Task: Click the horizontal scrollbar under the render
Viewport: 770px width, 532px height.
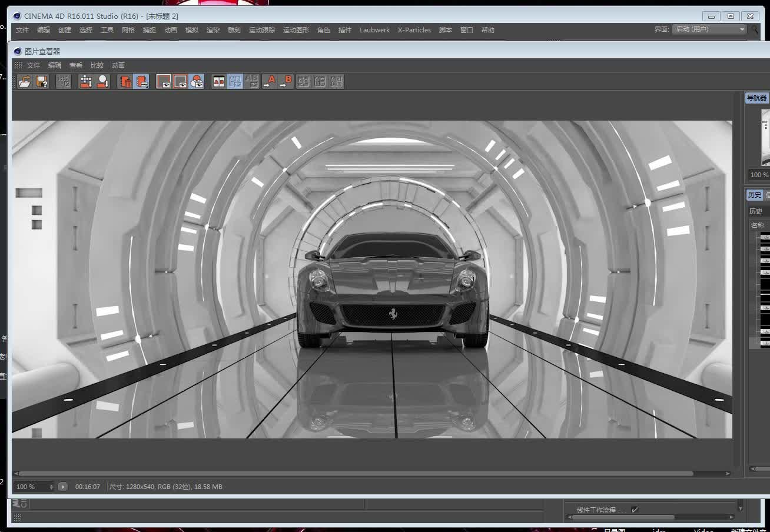Action: click(x=356, y=473)
